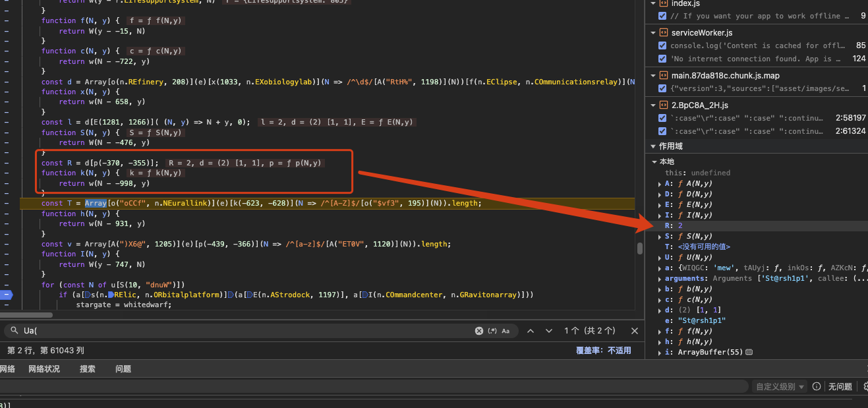Expand the arguments variable in scope
This screenshot has height=408, width=868.
point(660,279)
